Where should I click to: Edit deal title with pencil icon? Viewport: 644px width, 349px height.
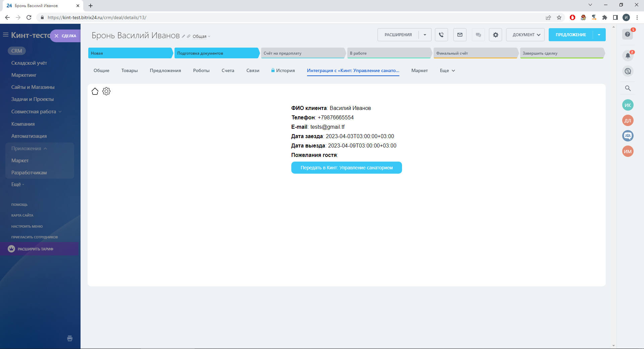pos(184,36)
